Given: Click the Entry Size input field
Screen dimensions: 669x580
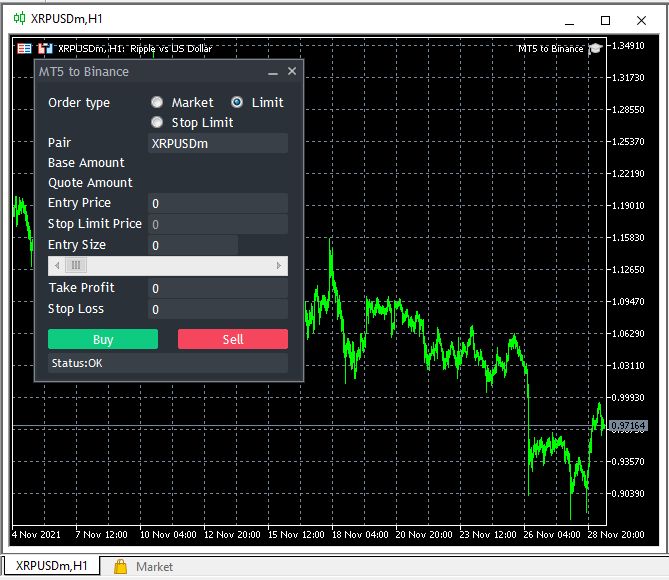Looking at the screenshot, I should [193, 245].
